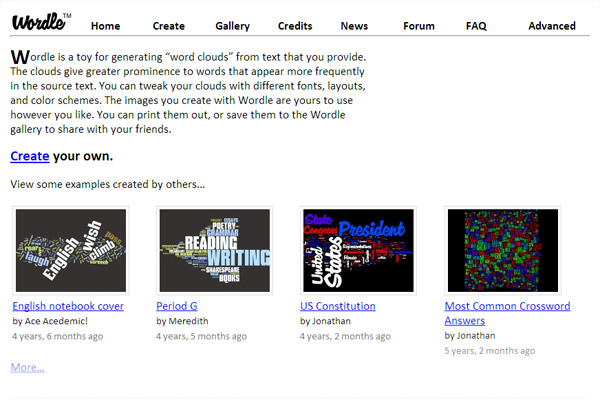Follow the Period G text link
Viewport: 600px width, 400px height.
tap(179, 306)
